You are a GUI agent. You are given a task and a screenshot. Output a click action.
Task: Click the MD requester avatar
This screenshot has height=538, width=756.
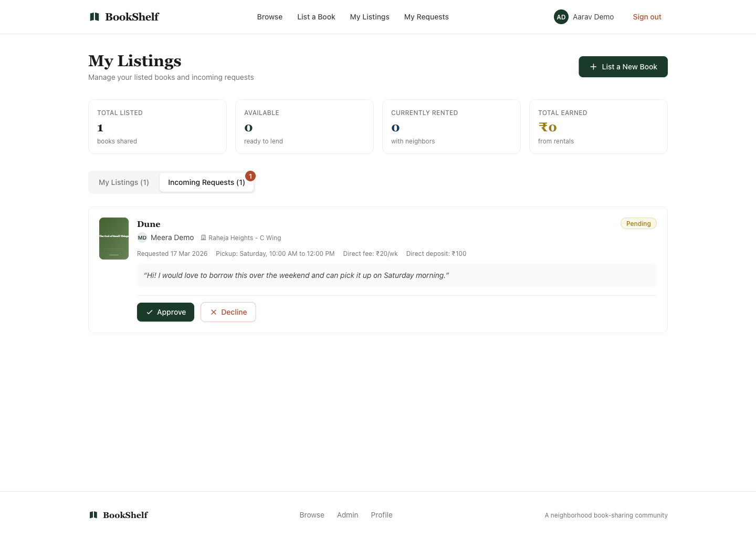click(x=142, y=237)
